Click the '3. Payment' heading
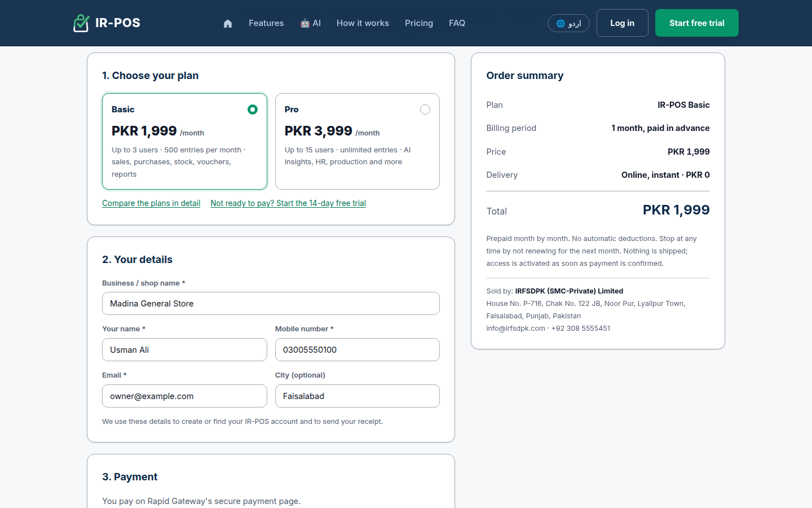812x508 pixels. pyautogui.click(x=130, y=477)
